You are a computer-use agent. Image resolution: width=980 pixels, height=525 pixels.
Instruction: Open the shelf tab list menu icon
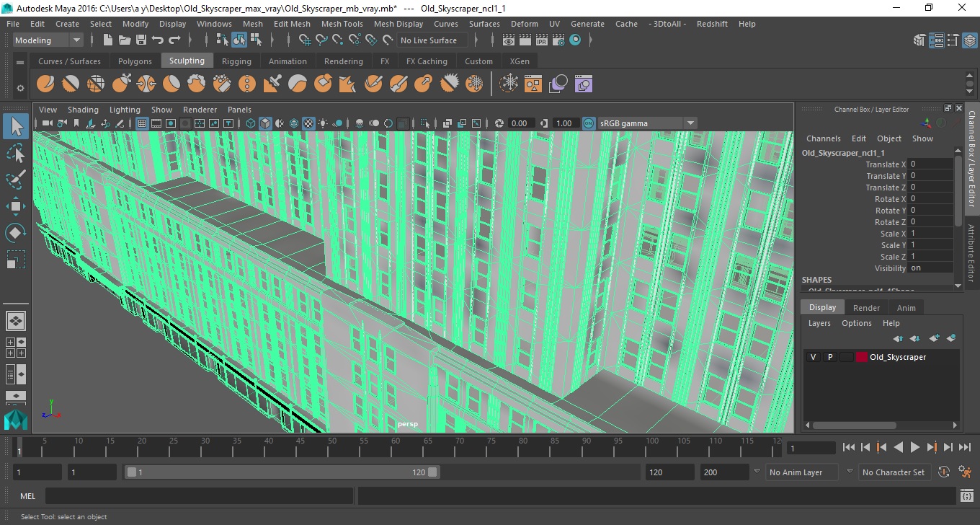tap(20, 61)
